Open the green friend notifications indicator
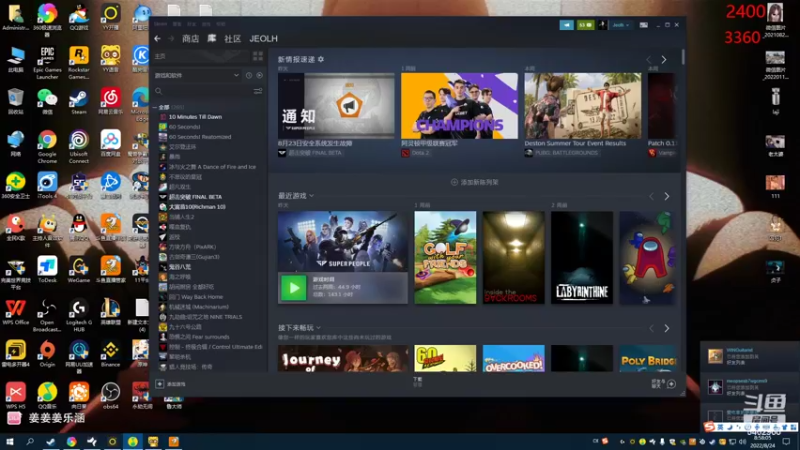The width and height of the screenshot is (800, 450). (585, 24)
